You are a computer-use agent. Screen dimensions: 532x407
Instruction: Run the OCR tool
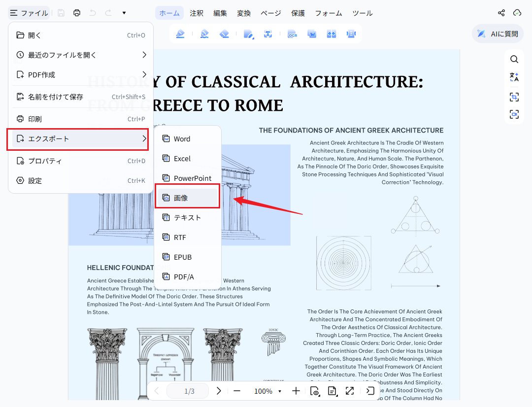point(292,34)
